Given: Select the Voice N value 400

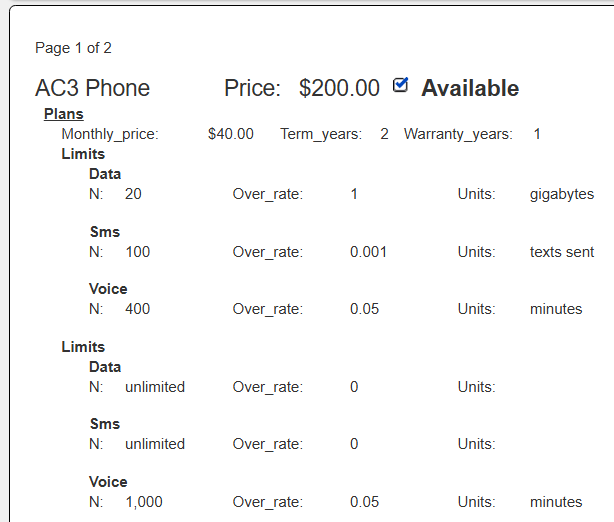Looking at the screenshot, I should point(137,309).
